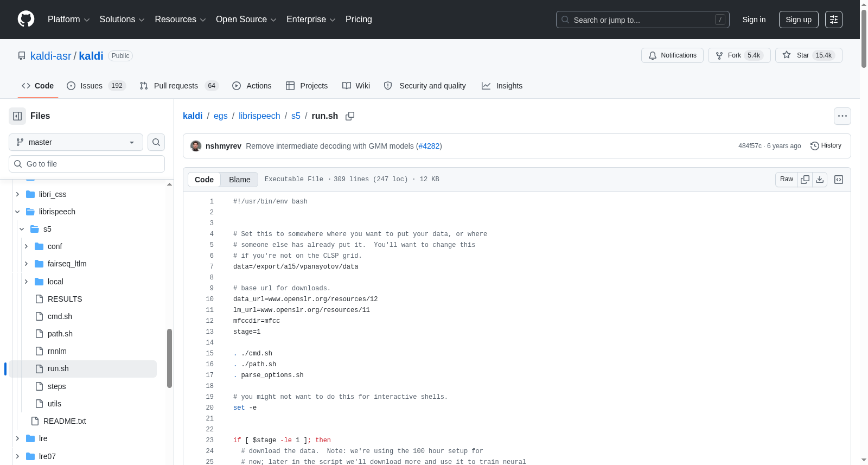This screenshot has width=868, height=465.
Task: Download the raw run.sh file
Action: click(820, 180)
